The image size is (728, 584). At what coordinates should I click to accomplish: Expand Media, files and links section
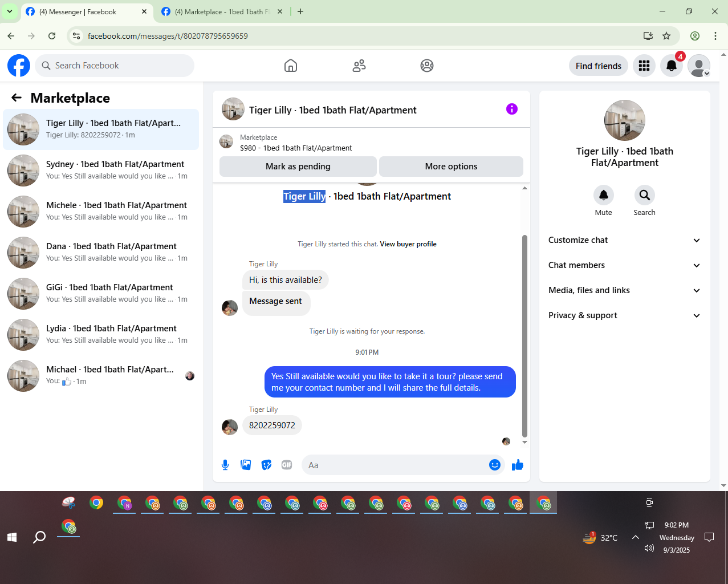(624, 290)
